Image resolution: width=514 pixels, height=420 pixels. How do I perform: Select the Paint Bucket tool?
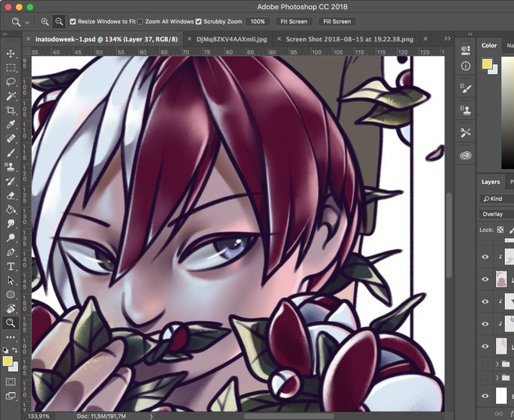[x=11, y=209]
